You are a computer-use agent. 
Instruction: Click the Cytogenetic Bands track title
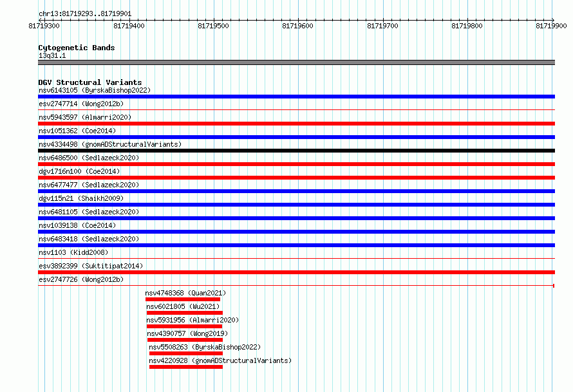tap(77, 48)
